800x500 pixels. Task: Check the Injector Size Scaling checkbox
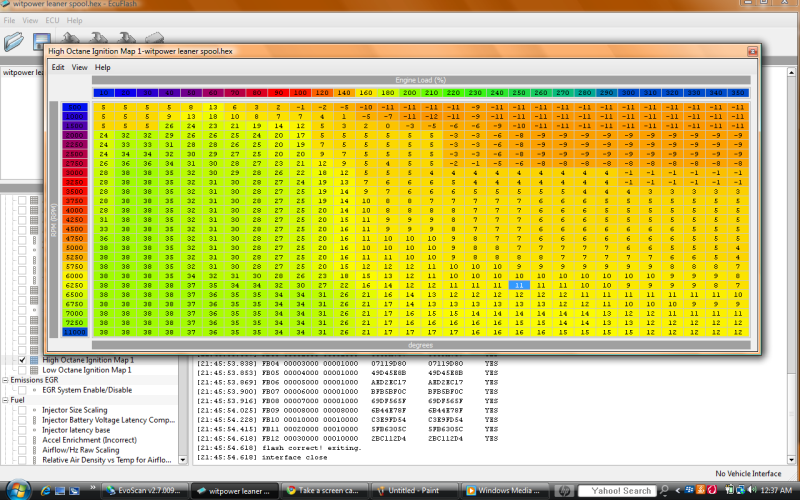(22, 410)
